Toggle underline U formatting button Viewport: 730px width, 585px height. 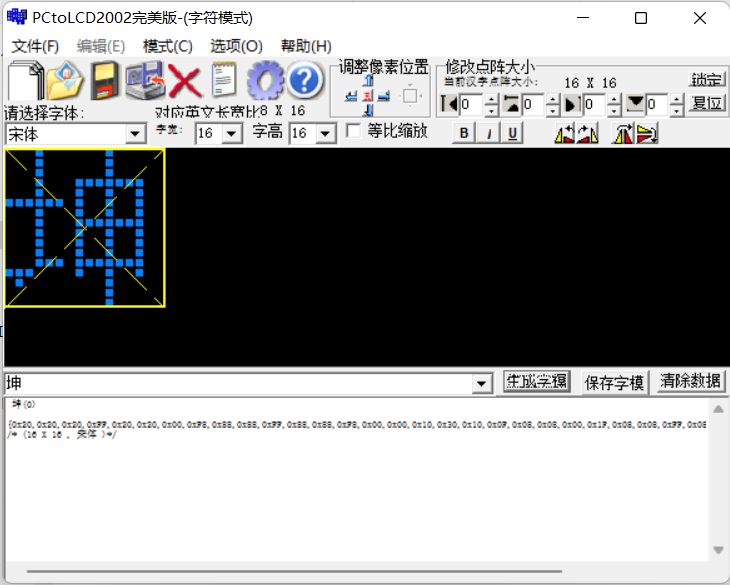[512, 133]
